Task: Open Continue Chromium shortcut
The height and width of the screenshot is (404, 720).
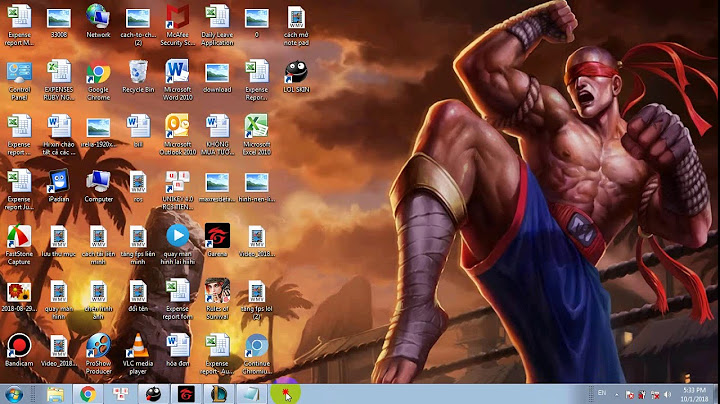Action: click(257, 354)
